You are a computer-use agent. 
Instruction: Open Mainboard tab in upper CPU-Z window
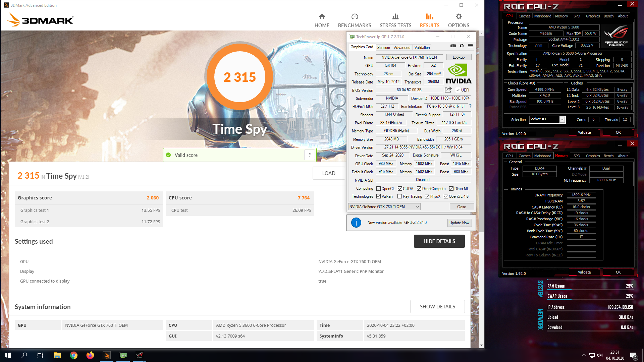point(542,16)
